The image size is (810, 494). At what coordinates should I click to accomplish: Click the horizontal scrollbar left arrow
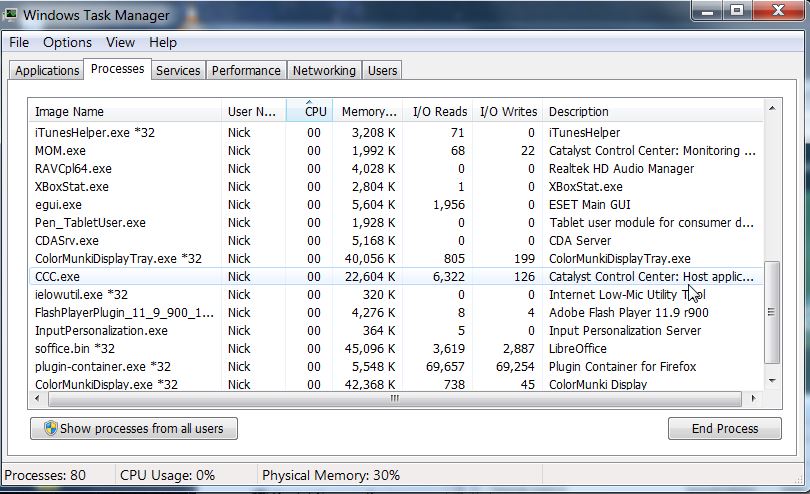[40, 398]
